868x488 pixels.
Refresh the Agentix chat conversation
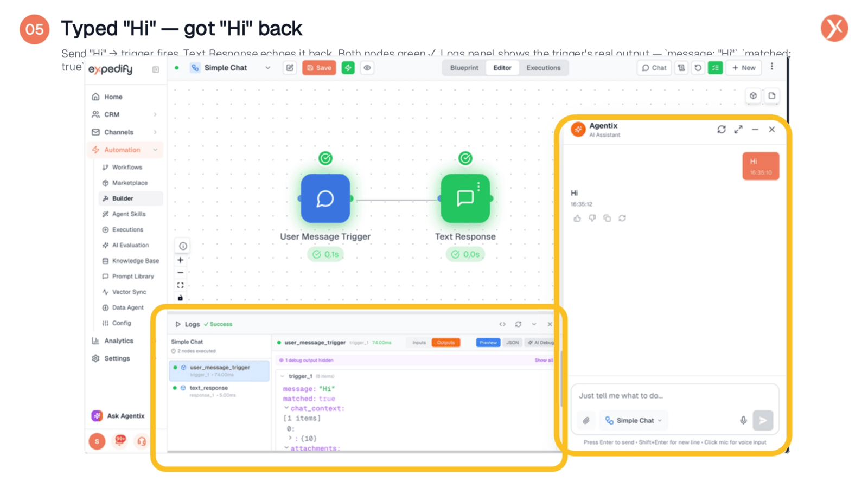point(721,129)
